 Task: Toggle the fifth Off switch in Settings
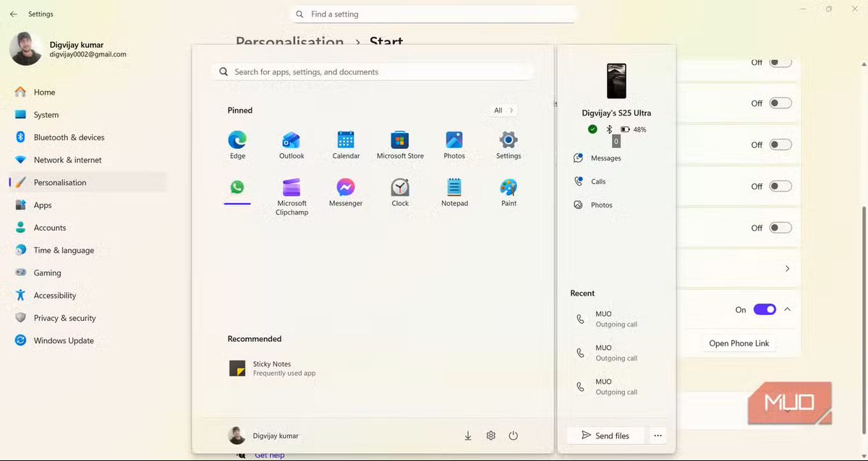click(780, 228)
